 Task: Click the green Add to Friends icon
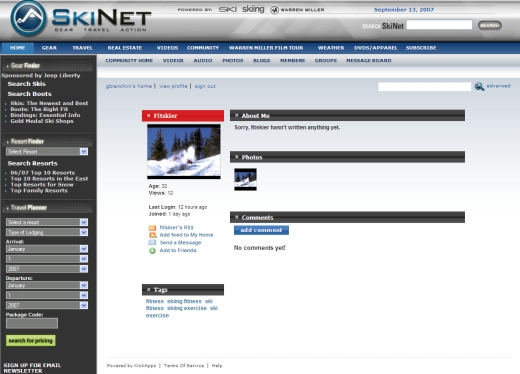[x=152, y=251]
